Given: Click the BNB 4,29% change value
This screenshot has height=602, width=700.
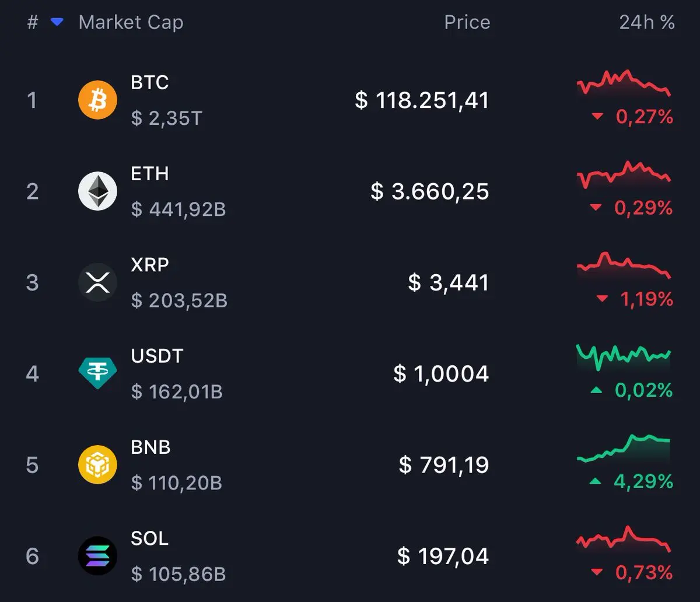Looking at the screenshot, I should click(x=643, y=481).
